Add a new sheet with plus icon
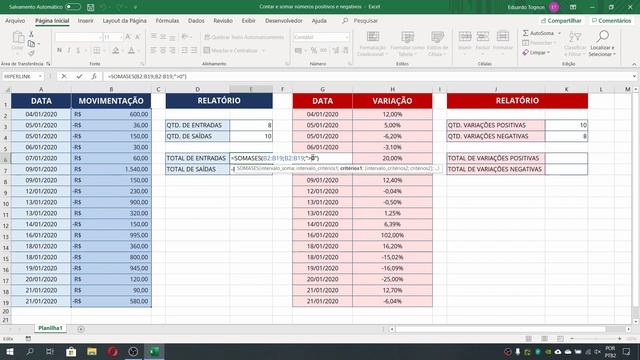The width and height of the screenshot is (640, 360). pyautogui.click(x=81, y=329)
